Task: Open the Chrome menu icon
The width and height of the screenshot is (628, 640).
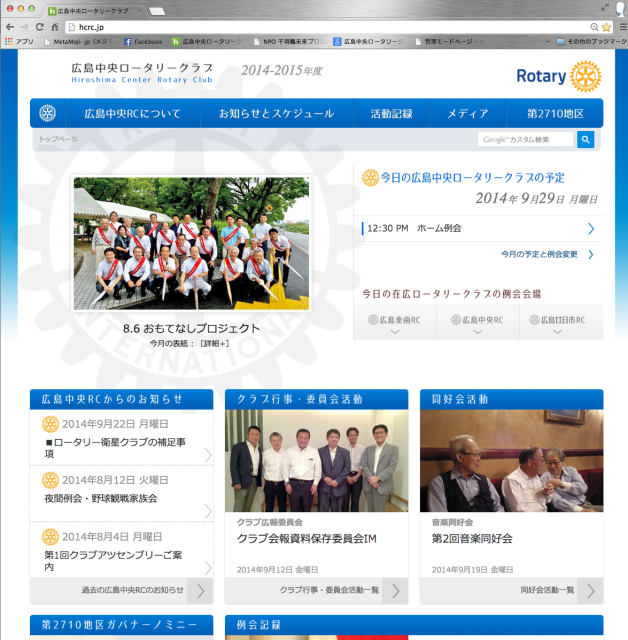Action: [619, 27]
